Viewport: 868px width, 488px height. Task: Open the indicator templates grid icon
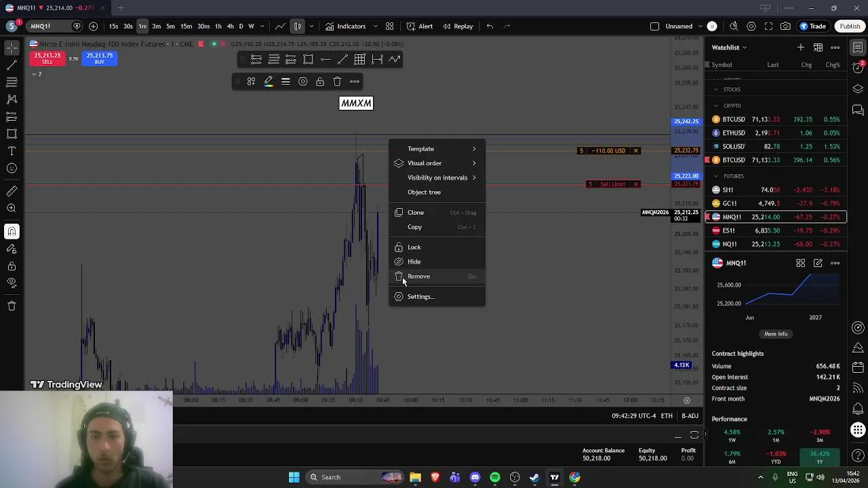click(x=389, y=26)
